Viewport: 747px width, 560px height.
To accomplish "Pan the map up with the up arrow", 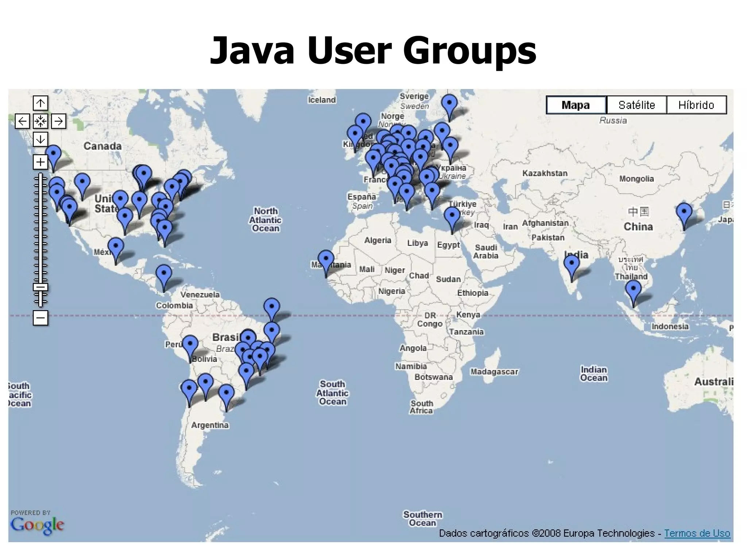I will coord(40,103).
